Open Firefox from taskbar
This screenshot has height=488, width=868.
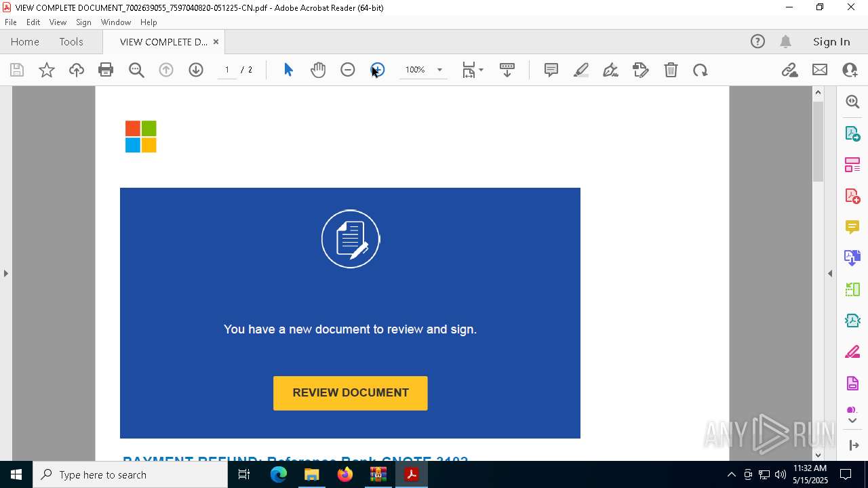345,474
